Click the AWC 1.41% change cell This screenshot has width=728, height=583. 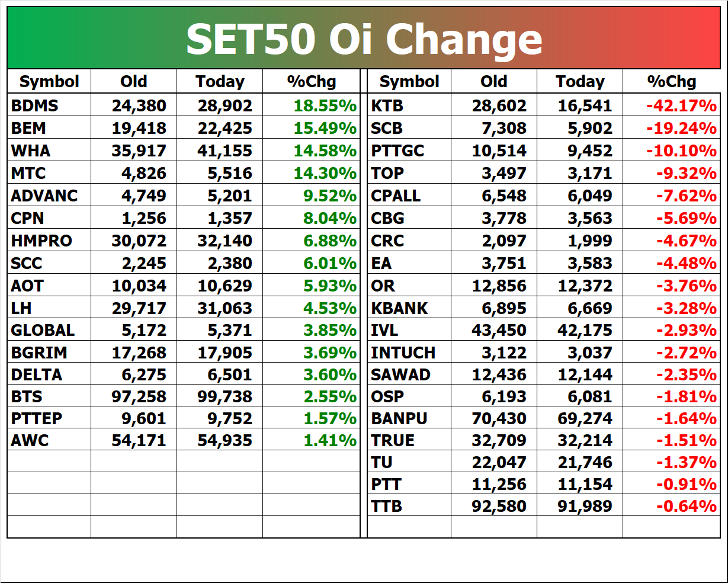pos(311,440)
